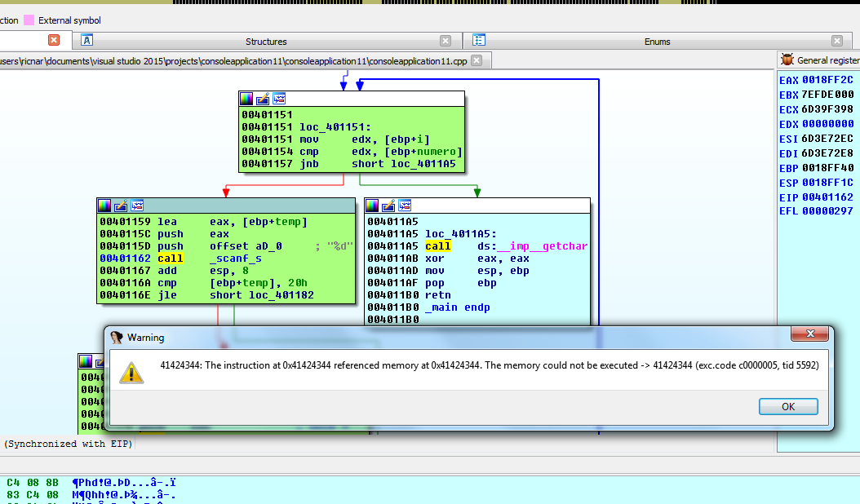This screenshot has width=860, height=504.
Task: Click group nodes icon on loc_4011A5 block
Action: pyautogui.click(x=405, y=206)
